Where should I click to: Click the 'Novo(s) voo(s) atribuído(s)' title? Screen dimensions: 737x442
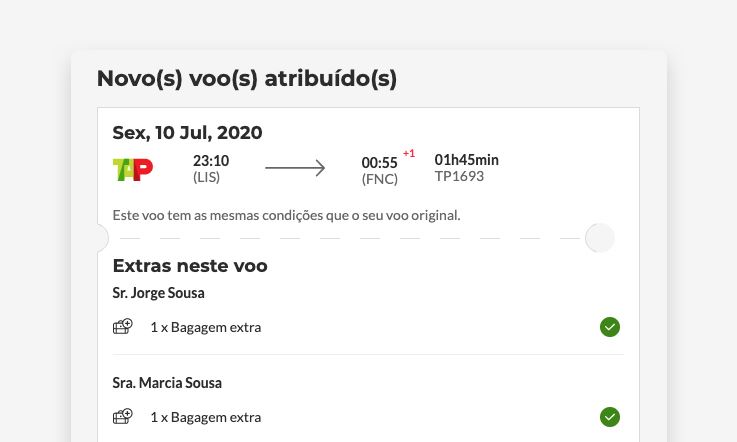coord(247,79)
